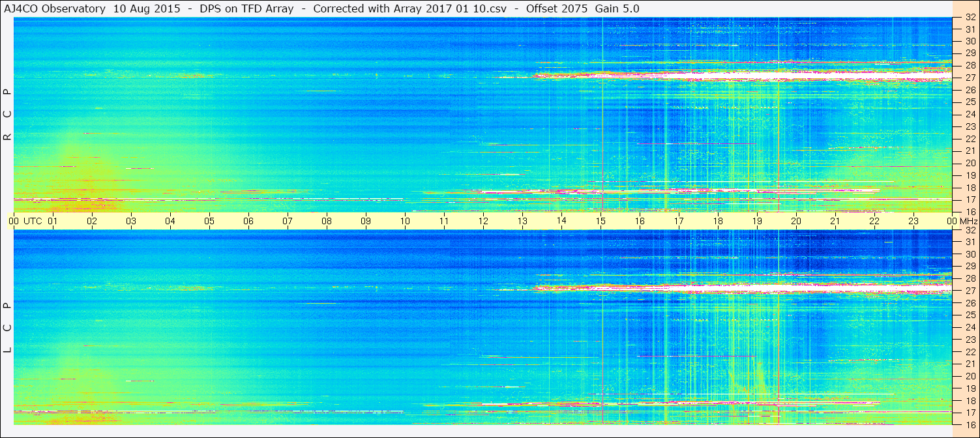This screenshot has width=980, height=438.
Task: Click the 26 MHz tick of LCP panel
Action: point(970,303)
